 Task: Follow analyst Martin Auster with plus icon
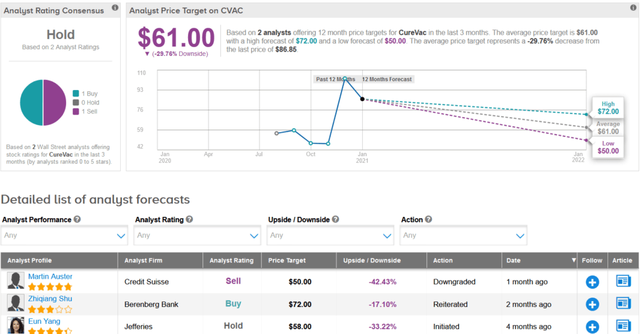[x=592, y=282]
